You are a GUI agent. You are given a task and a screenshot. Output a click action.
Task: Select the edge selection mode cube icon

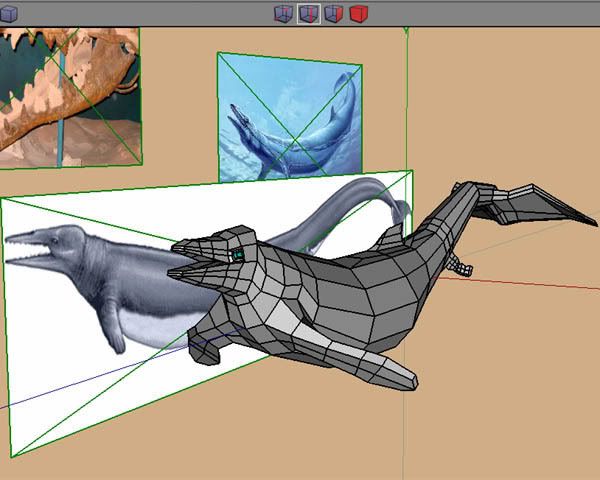[309, 14]
